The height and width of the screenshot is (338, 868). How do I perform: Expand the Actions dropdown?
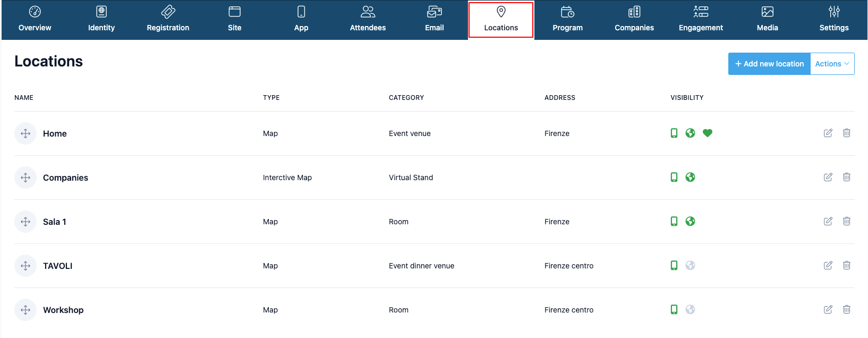coord(832,64)
